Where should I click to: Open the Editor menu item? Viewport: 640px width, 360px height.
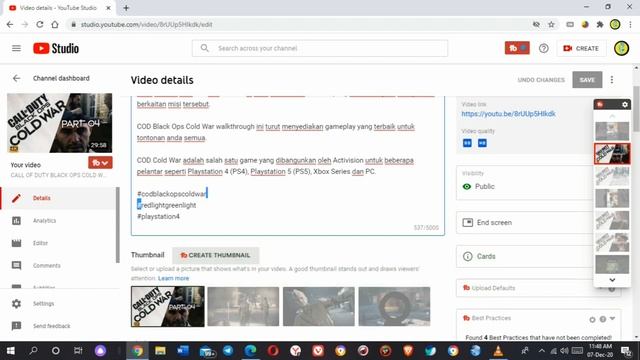pyautogui.click(x=59, y=243)
